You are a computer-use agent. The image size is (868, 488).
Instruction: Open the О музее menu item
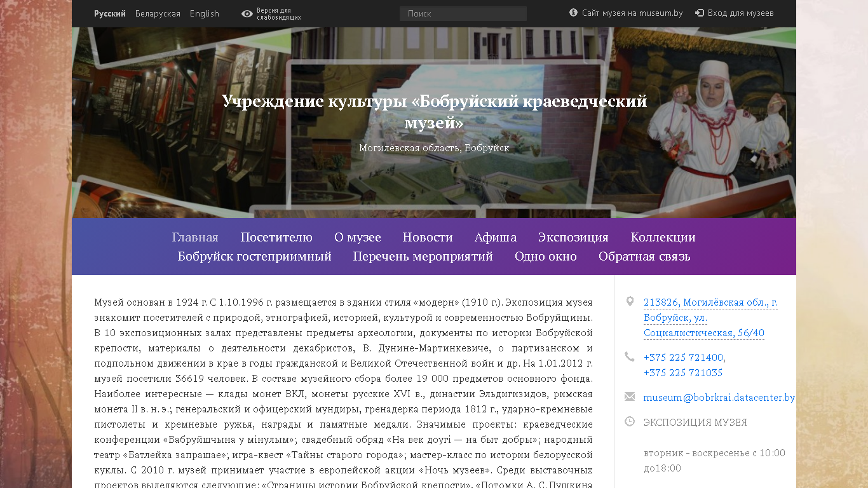coord(358,237)
